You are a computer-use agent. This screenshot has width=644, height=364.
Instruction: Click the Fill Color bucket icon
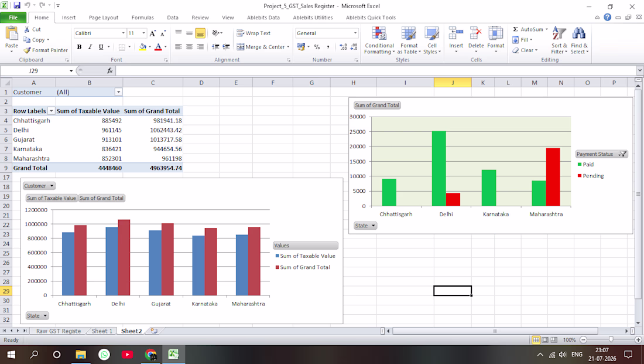coord(142,47)
